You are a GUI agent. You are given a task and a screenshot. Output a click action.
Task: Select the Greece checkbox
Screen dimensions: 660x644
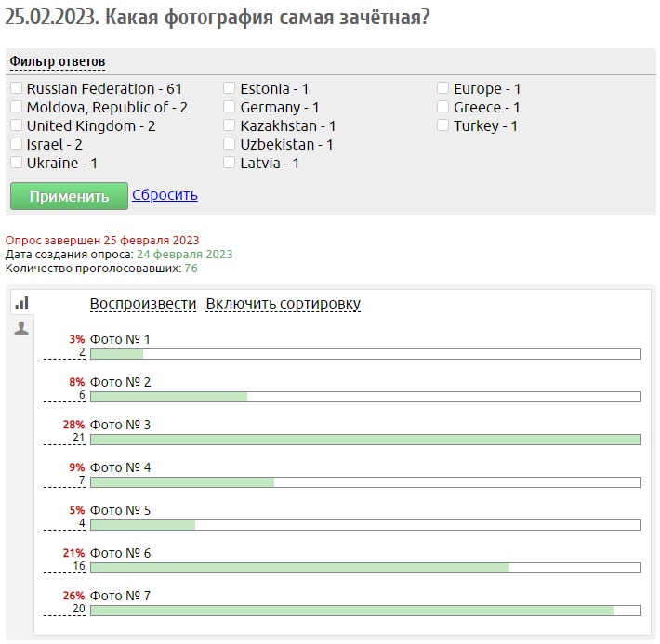443,107
